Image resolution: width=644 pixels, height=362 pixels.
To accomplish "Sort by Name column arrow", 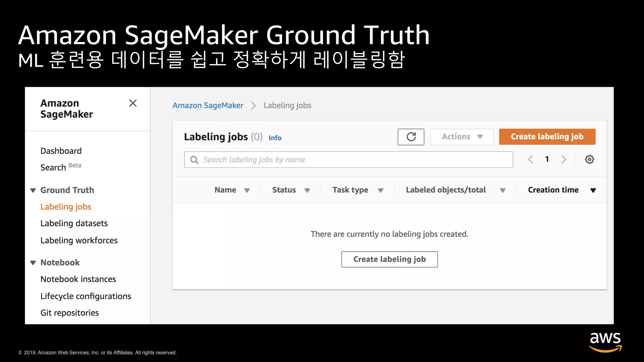I will tap(247, 190).
